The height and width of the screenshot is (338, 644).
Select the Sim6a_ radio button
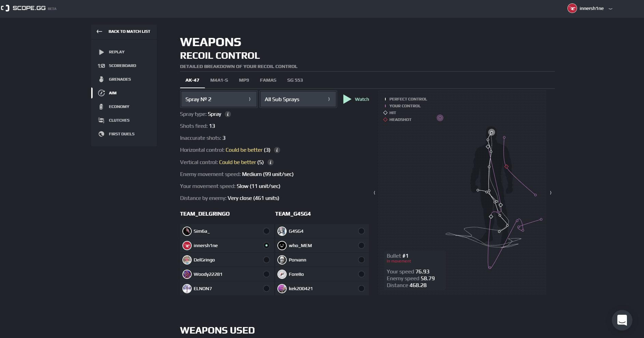266,231
